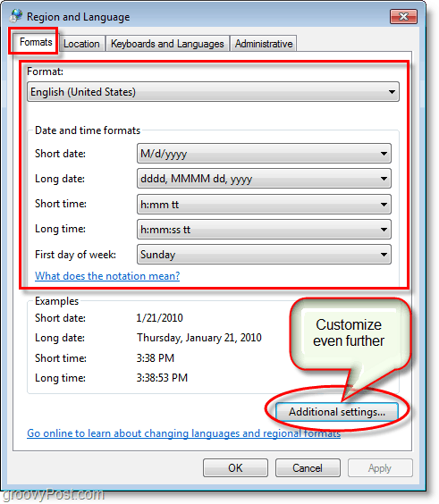Open the Keyboards and Languages tab

tap(167, 44)
